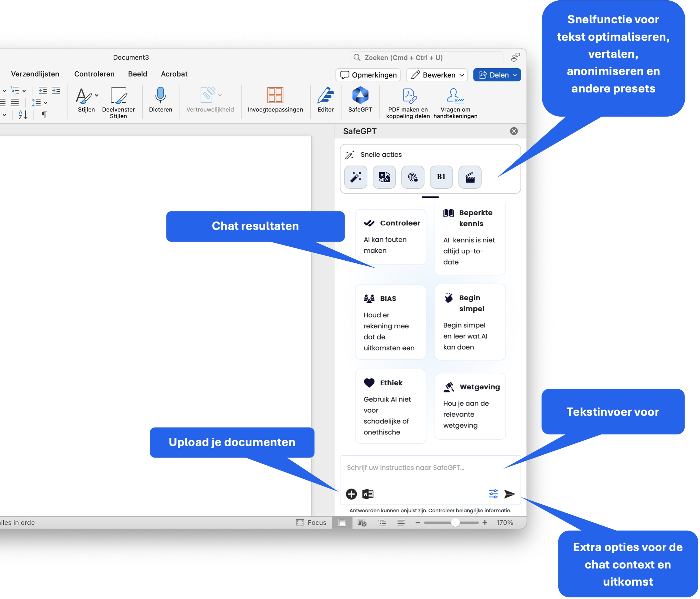
Task: Click the Vertrouwelijkheid sensitivity icon
Action: 208,94
